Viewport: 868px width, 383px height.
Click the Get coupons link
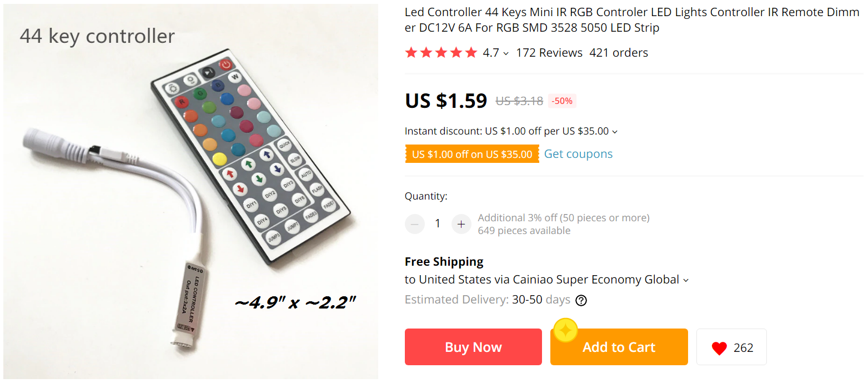coord(578,154)
